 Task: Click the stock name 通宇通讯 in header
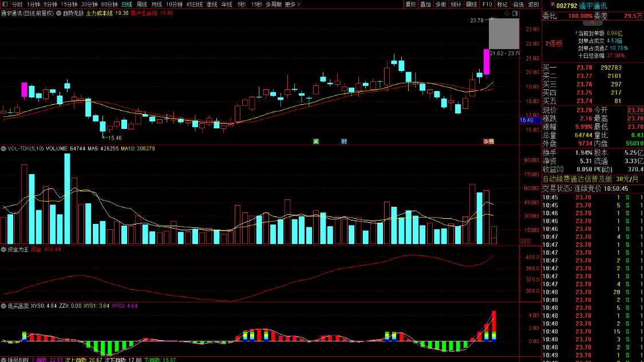tap(592, 6)
